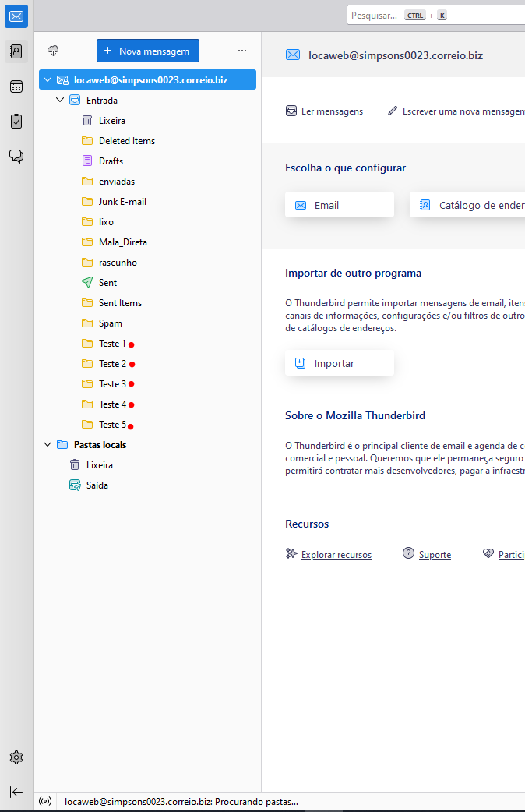The height and width of the screenshot is (812, 525).
Task: Click the Importar button
Action: [340, 363]
